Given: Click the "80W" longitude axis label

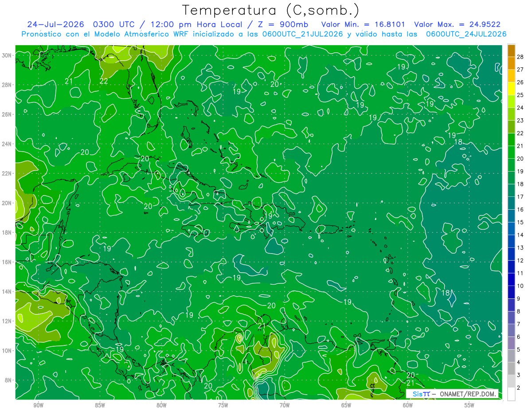Looking at the screenshot, I should (x=161, y=406).
